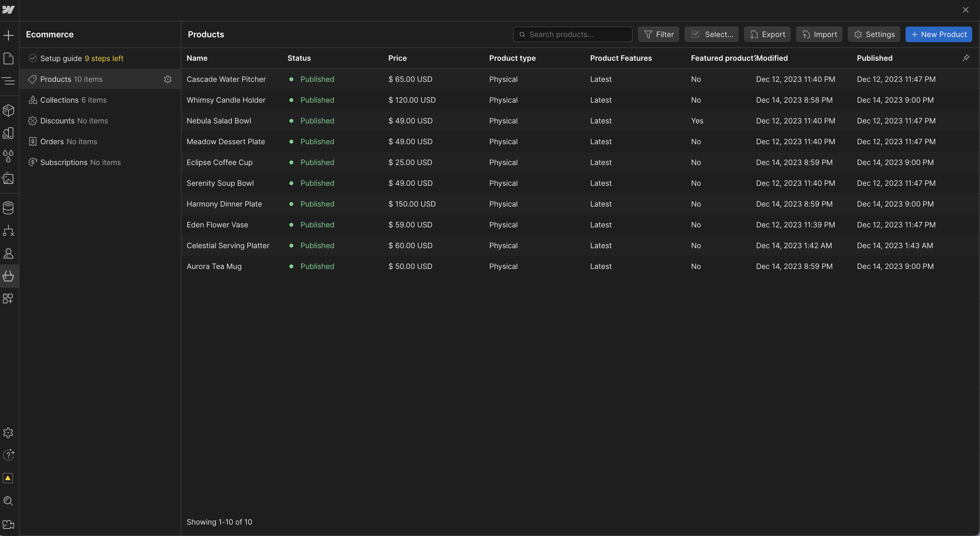The width and height of the screenshot is (980, 536).
Task: Click the New Product button
Action: pos(938,34)
